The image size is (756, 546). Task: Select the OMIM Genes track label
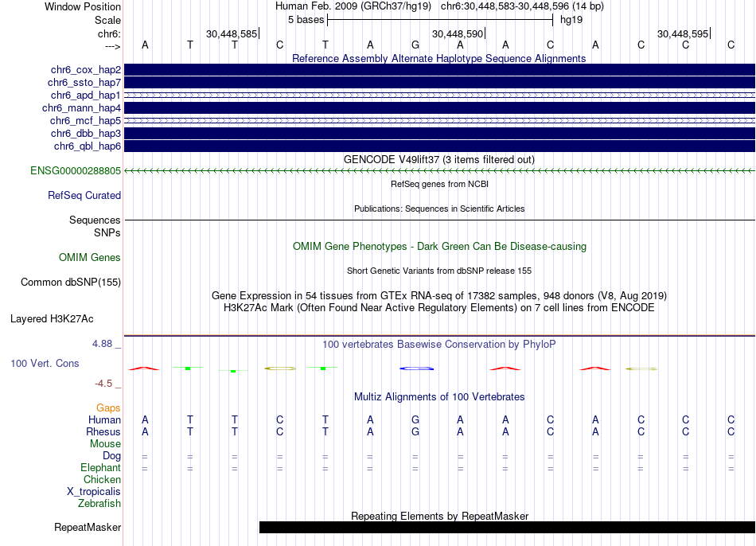pyautogui.click(x=90, y=258)
